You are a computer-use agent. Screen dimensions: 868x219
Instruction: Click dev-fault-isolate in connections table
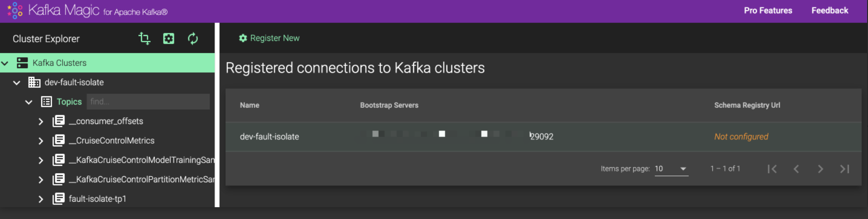click(x=269, y=136)
